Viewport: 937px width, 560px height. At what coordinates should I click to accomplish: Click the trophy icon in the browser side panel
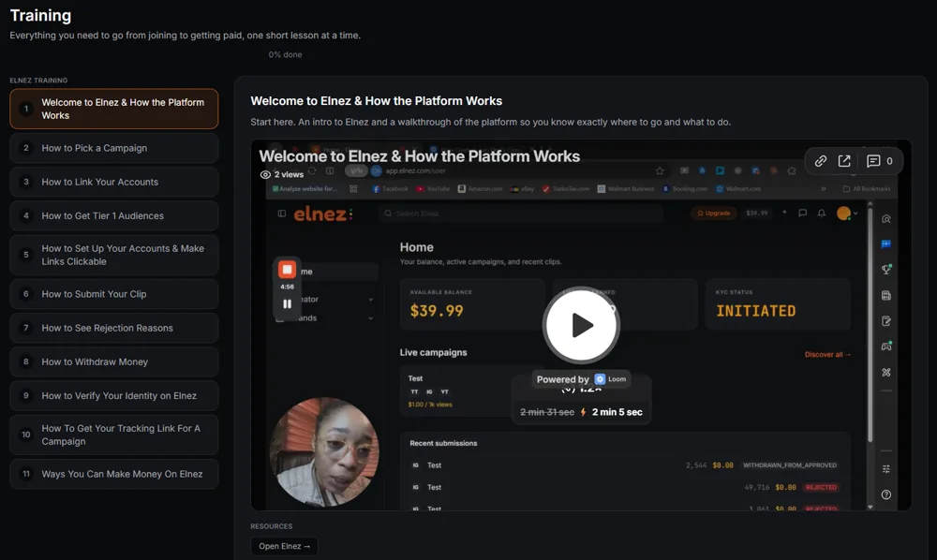(x=886, y=270)
